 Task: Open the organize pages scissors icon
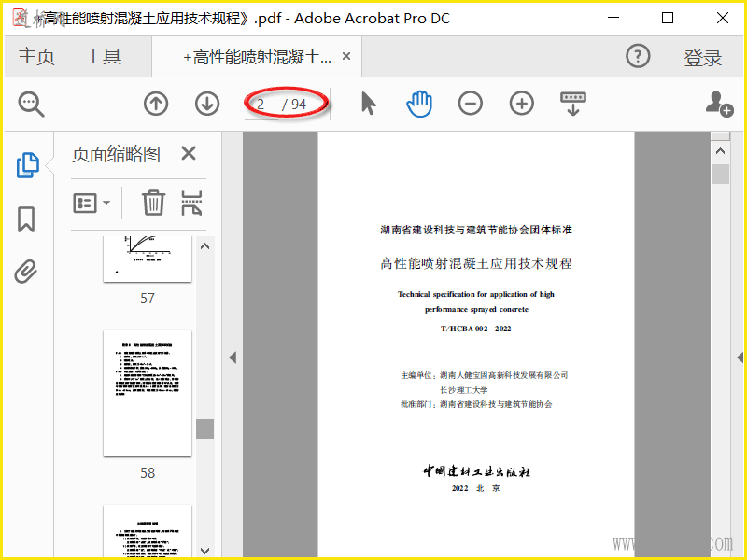[191, 203]
